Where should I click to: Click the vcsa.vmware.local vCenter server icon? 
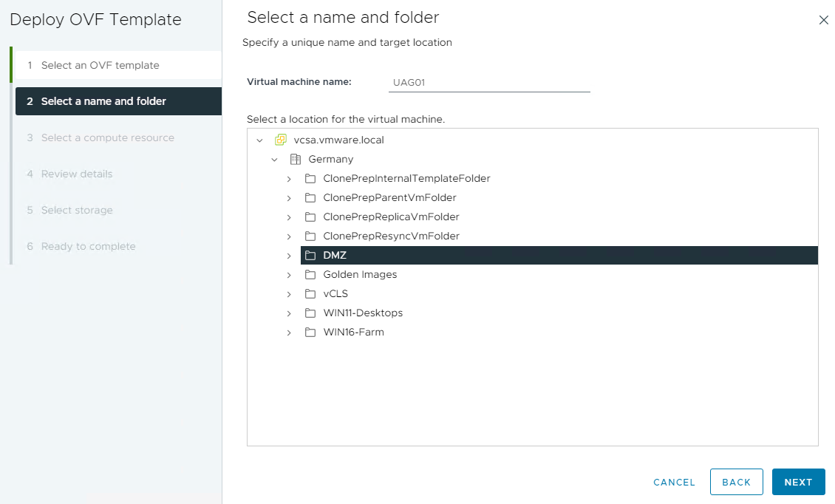[x=281, y=139]
